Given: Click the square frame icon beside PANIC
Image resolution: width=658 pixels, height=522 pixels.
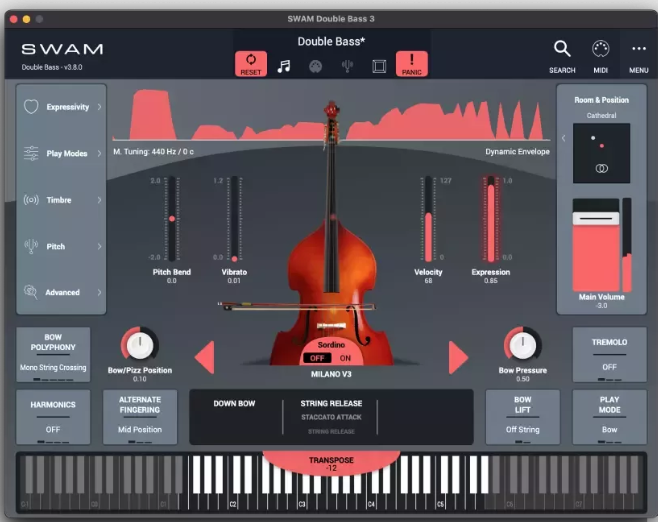Looking at the screenshot, I should 379,66.
